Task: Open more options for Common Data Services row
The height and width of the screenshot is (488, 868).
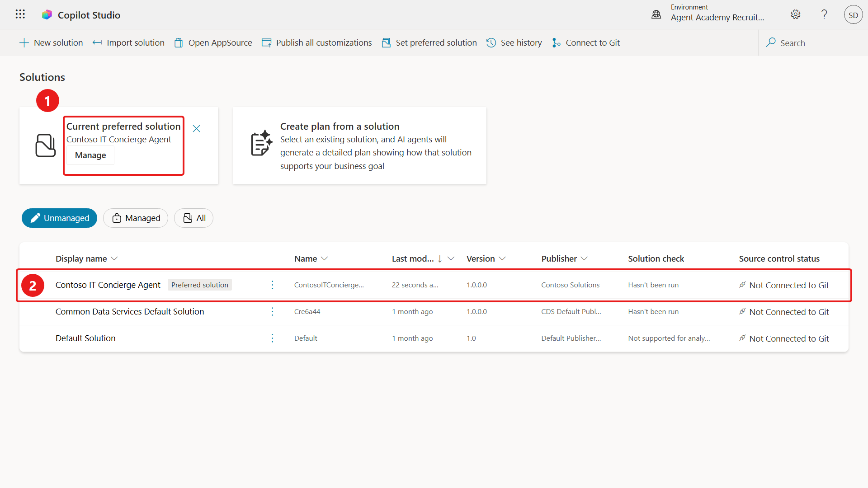Action: 272,312
